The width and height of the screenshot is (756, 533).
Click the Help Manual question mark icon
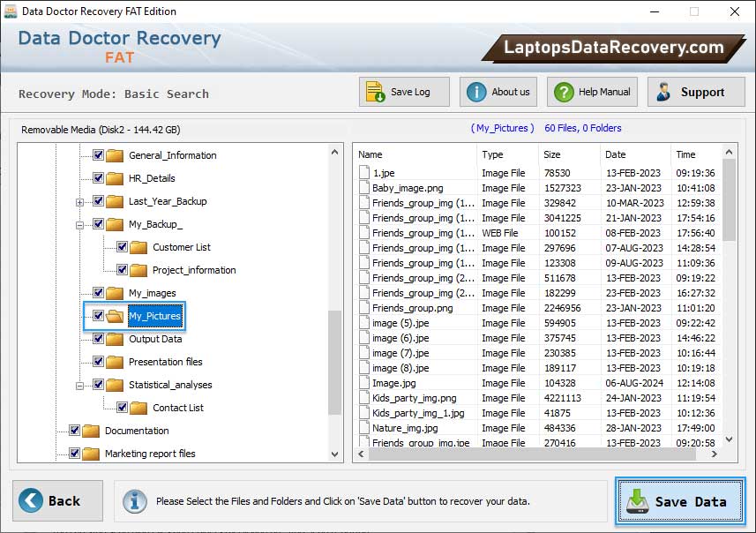[563, 92]
